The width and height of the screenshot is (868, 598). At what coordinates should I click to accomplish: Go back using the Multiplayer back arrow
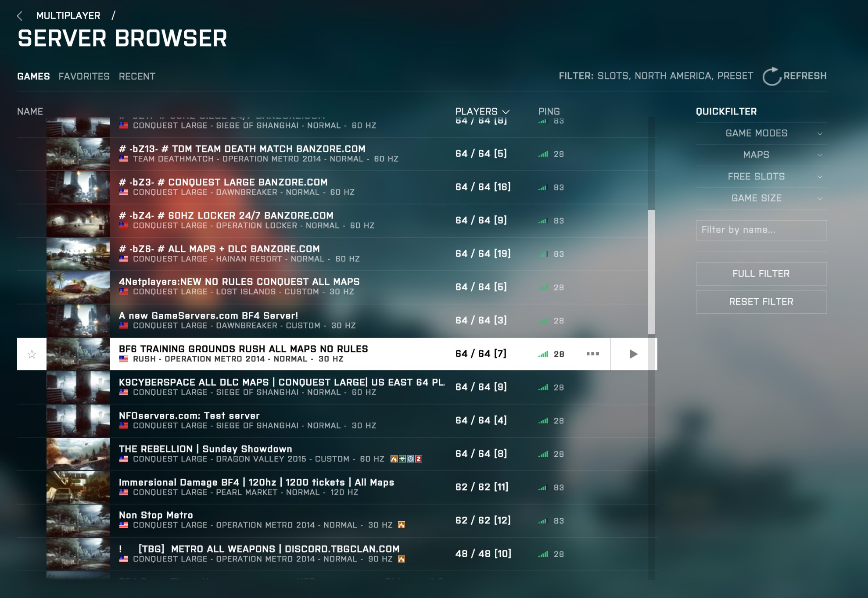point(20,16)
